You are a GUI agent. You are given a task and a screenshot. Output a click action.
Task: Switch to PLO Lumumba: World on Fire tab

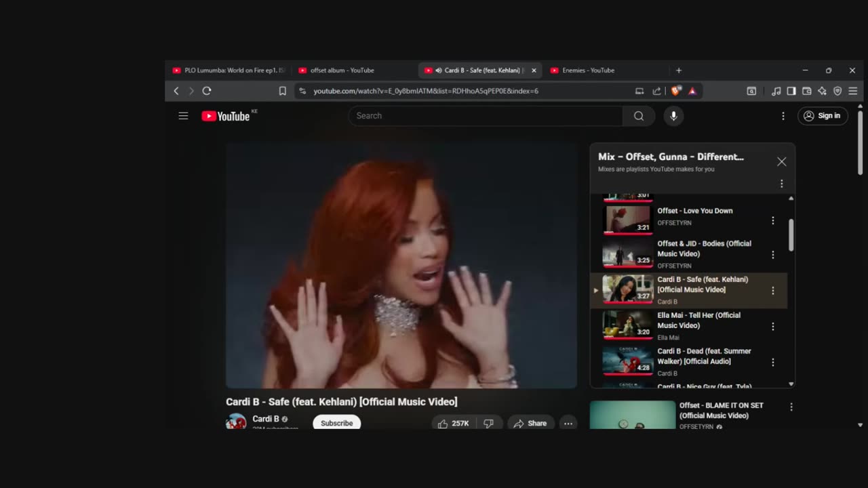pyautogui.click(x=229, y=70)
